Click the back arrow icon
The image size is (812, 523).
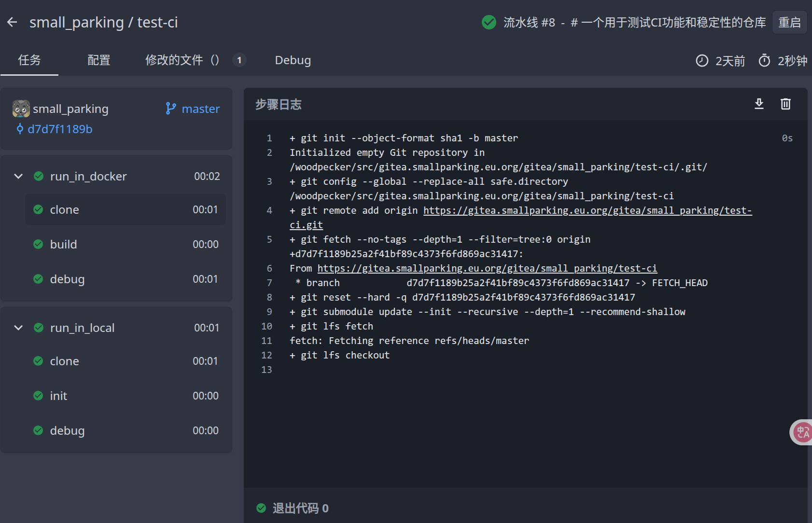tap(12, 22)
